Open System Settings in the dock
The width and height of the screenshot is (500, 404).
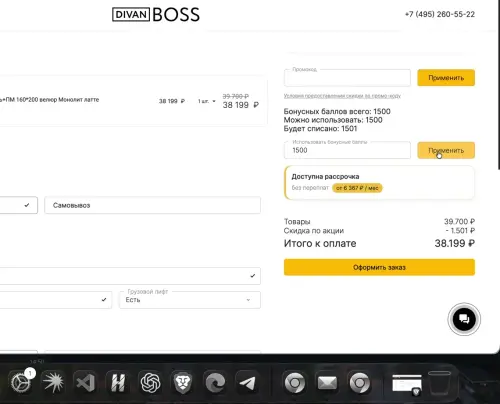tap(21, 382)
